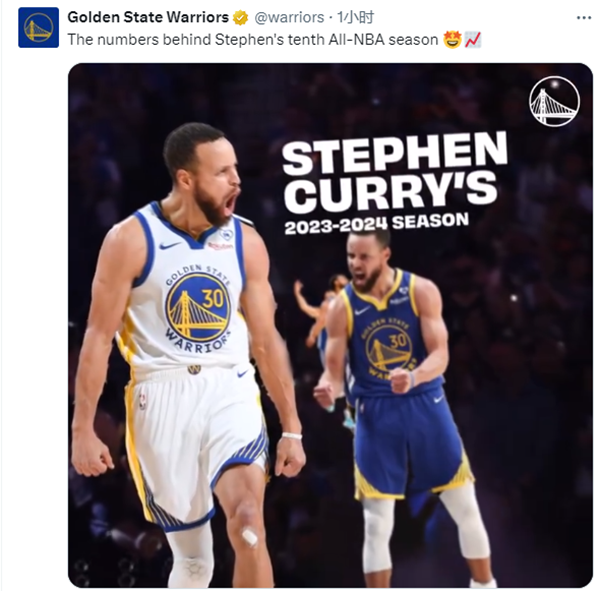Screen dimensions: 600x591
Task: Click the Warriors bridge logo watermark
Action: [554, 101]
